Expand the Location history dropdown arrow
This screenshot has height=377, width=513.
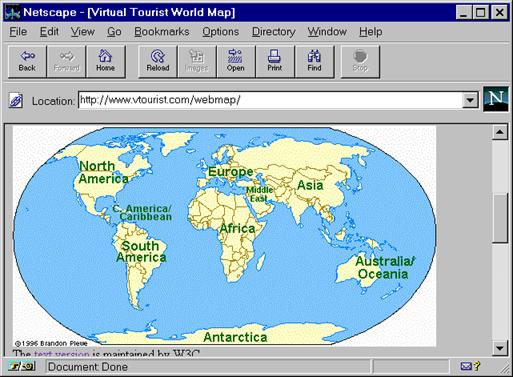point(470,100)
